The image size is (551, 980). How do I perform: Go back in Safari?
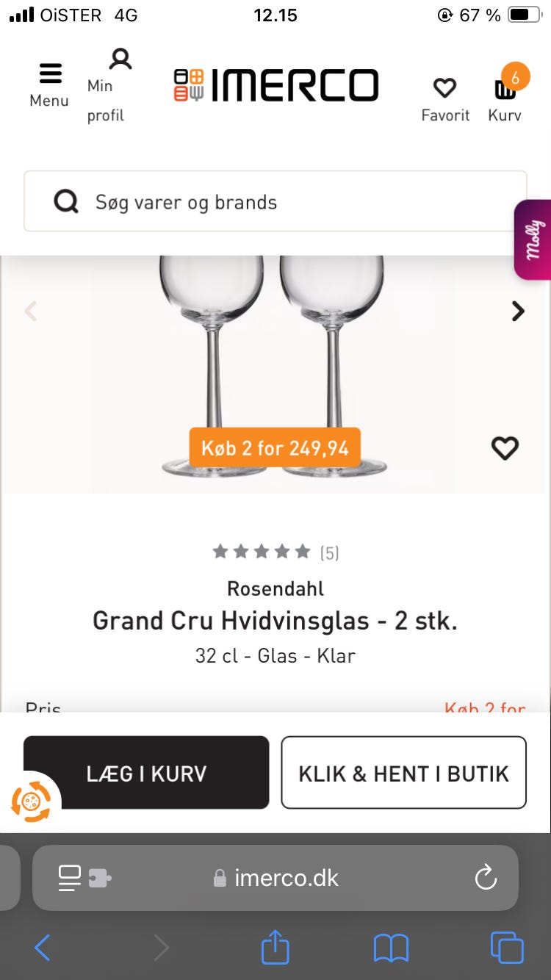tap(43, 948)
